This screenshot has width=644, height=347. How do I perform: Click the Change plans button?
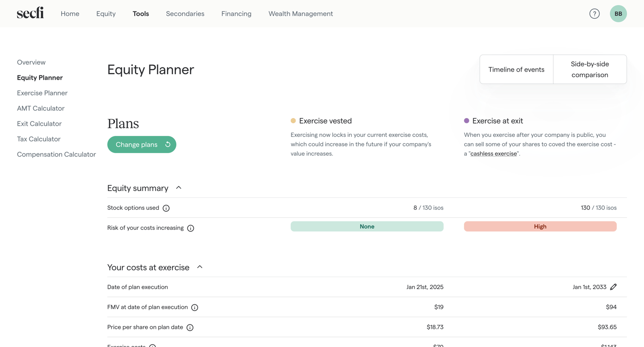142,145
